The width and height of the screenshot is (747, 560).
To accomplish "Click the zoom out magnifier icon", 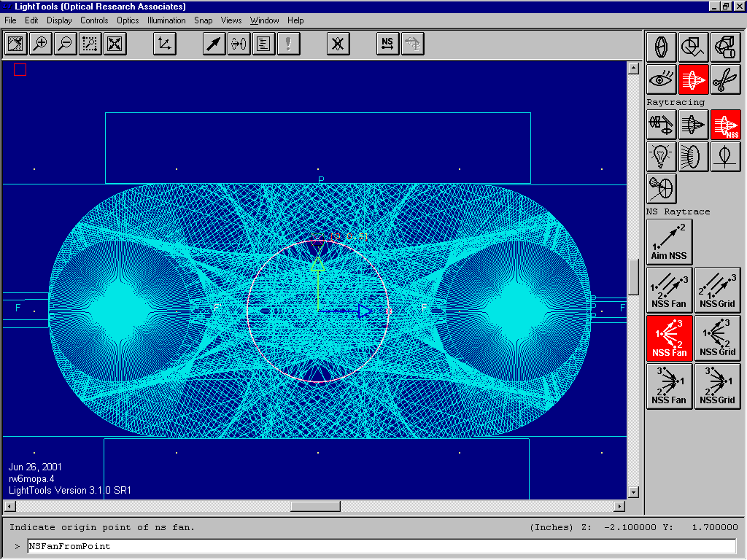I will point(65,44).
